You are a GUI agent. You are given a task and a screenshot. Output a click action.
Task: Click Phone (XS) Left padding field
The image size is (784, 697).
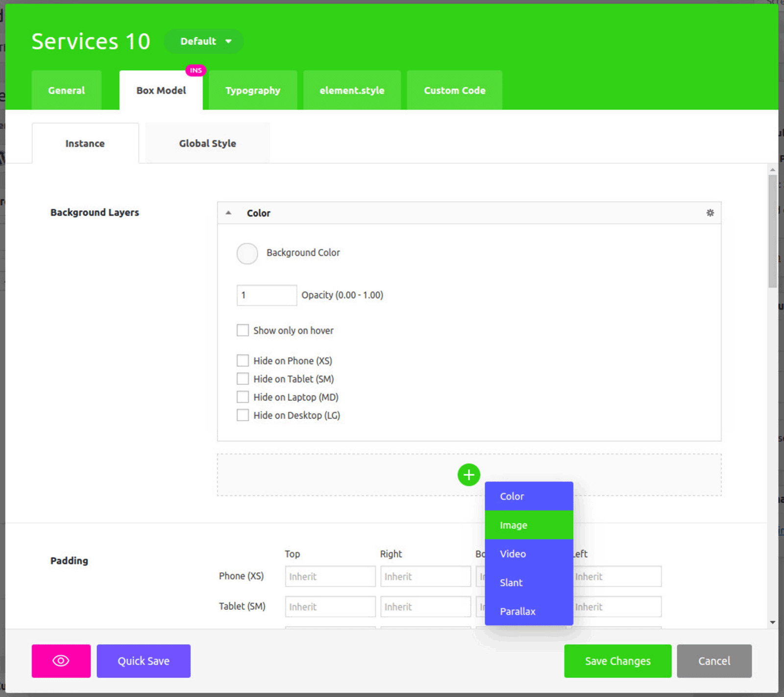pyautogui.click(x=617, y=577)
